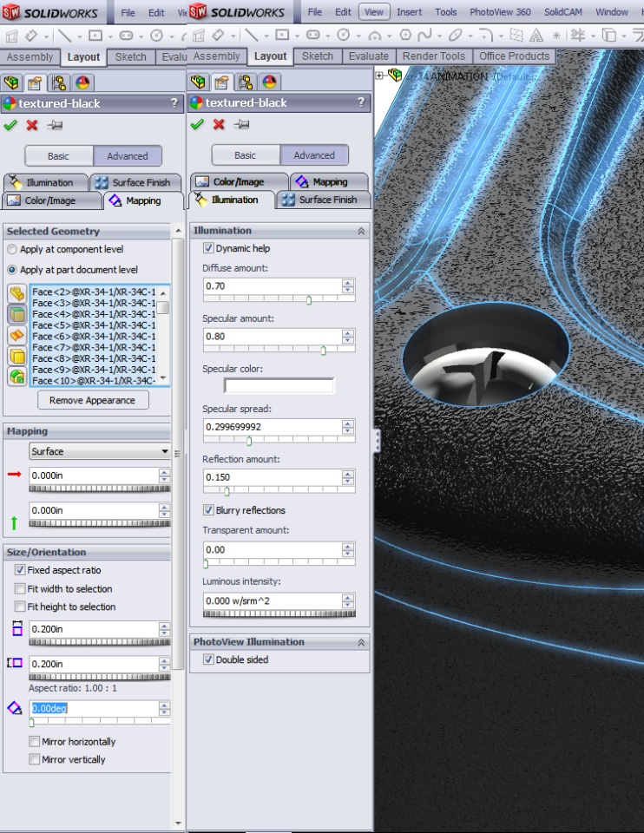
Task: Select Apply at part document level
Action: [11, 270]
